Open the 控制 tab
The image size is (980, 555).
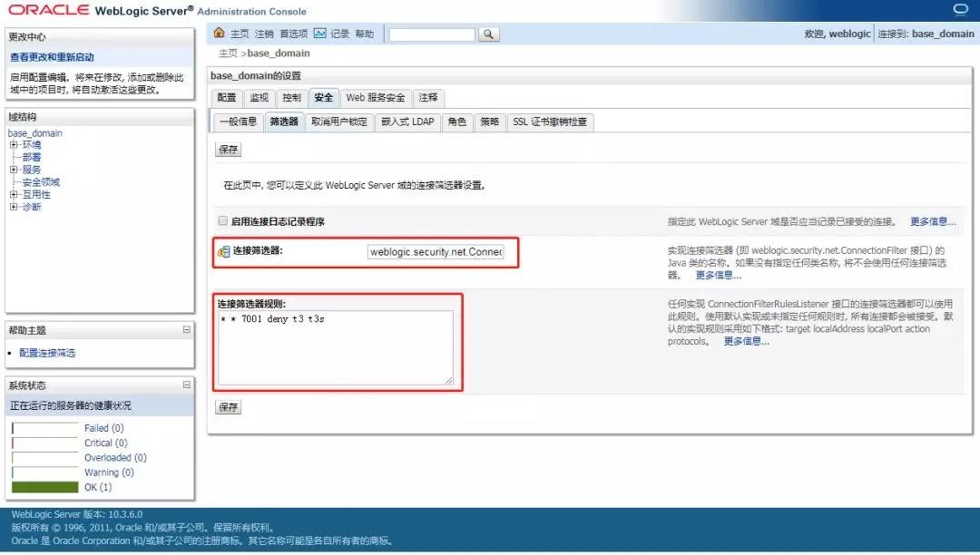(291, 97)
